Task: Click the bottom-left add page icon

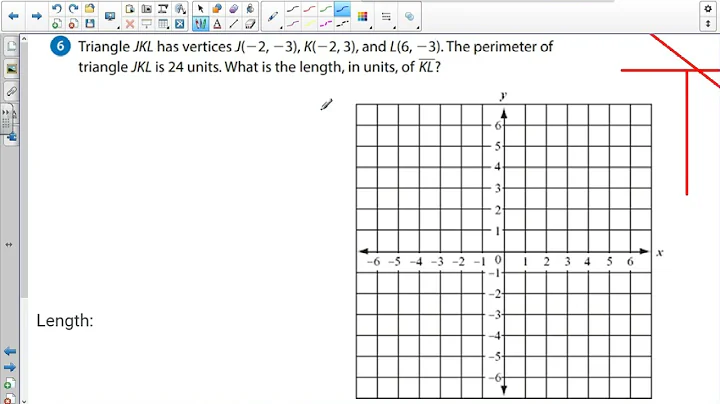Action: coord(10,384)
